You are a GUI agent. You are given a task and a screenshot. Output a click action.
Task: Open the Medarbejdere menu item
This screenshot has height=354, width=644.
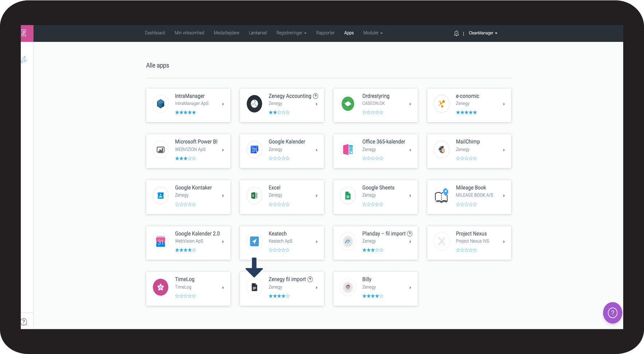tap(226, 33)
